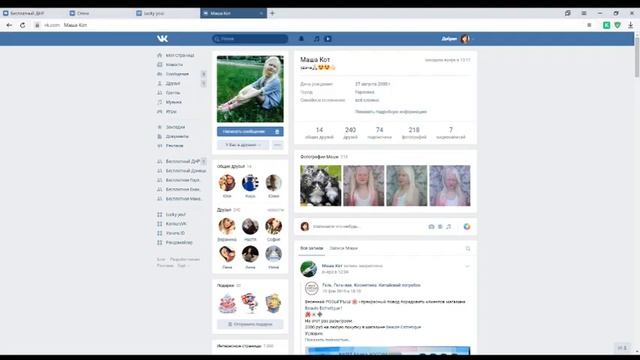Click the browser back arrow
This screenshot has height=360, width=640.
click(x=9, y=25)
